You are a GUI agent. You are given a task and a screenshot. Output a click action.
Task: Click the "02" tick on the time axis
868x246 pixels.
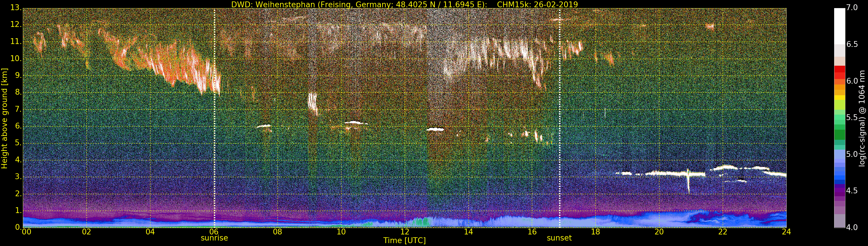[87, 232]
